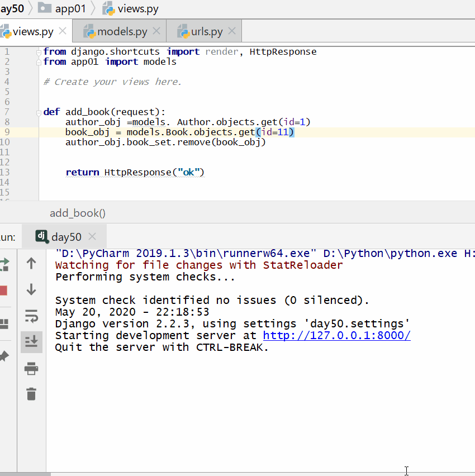
Task: Switch to the models.py tab
Action: pos(122,32)
